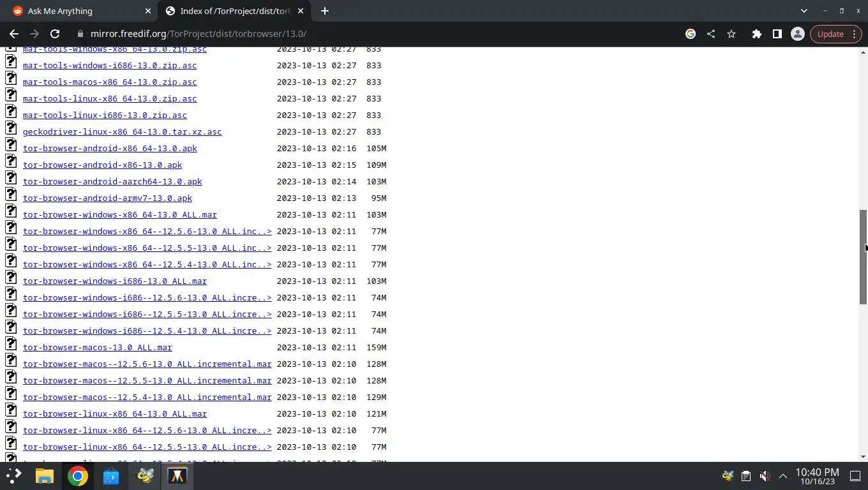868x490 pixels.
Task: Open windows-x86_64--12.5.4-13.0 incremental link
Action: pyautogui.click(x=147, y=265)
